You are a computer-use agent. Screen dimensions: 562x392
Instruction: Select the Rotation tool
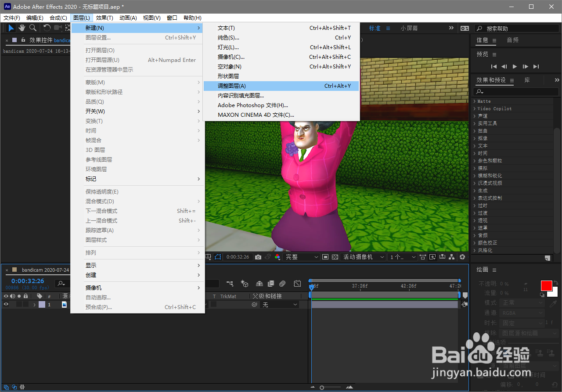[x=47, y=28]
